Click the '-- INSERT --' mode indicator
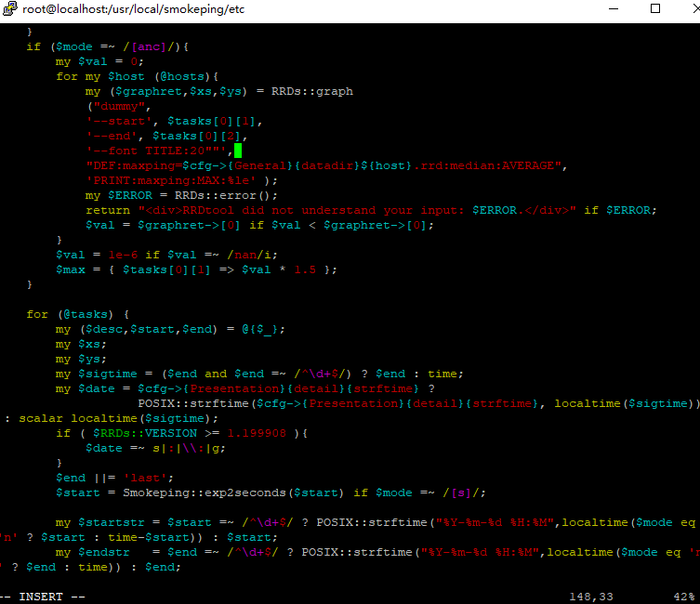The width and height of the screenshot is (700, 604). tap(43, 597)
